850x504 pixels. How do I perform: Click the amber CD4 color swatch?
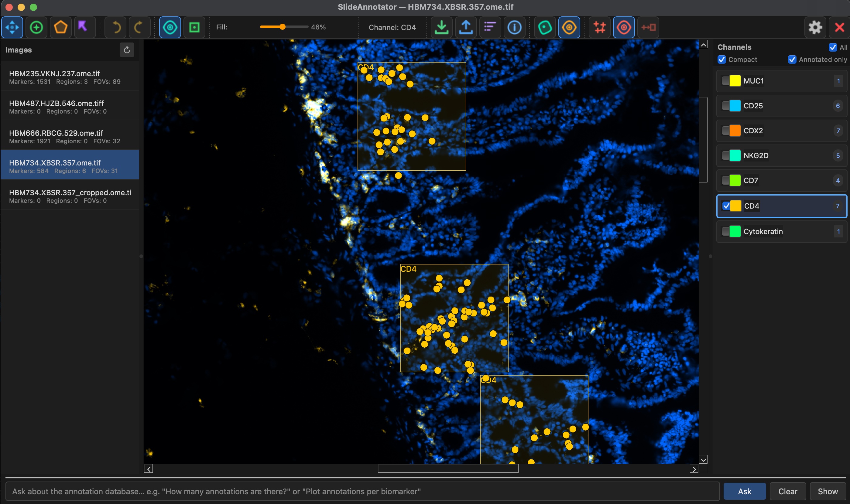(735, 206)
